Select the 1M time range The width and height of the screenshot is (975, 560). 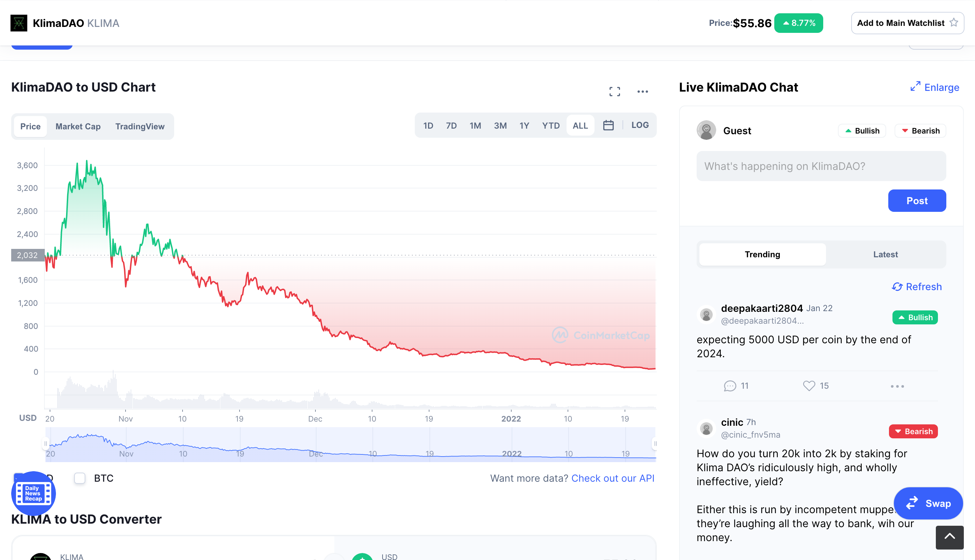click(x=475, y=125)
